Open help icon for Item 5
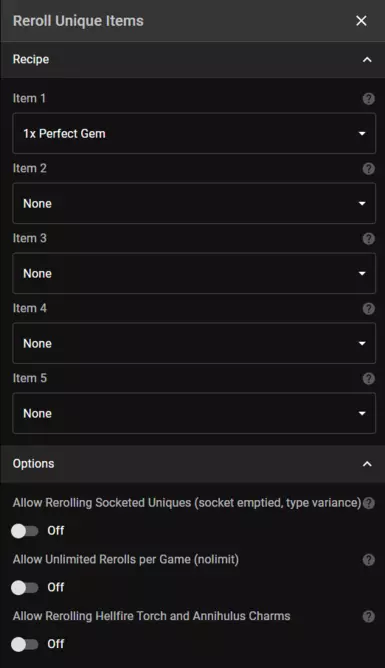Viewport: 385px width, 668px height. (x=368, y=378)
